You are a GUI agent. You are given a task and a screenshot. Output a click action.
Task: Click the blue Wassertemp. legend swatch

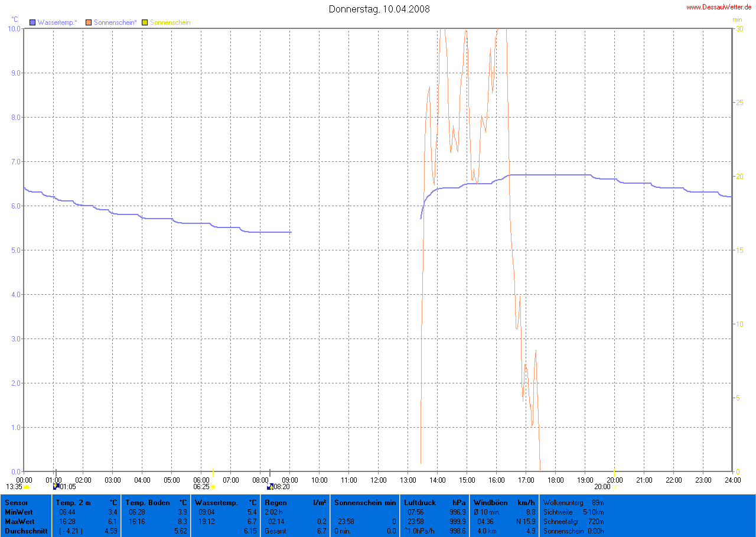[32, 22]
